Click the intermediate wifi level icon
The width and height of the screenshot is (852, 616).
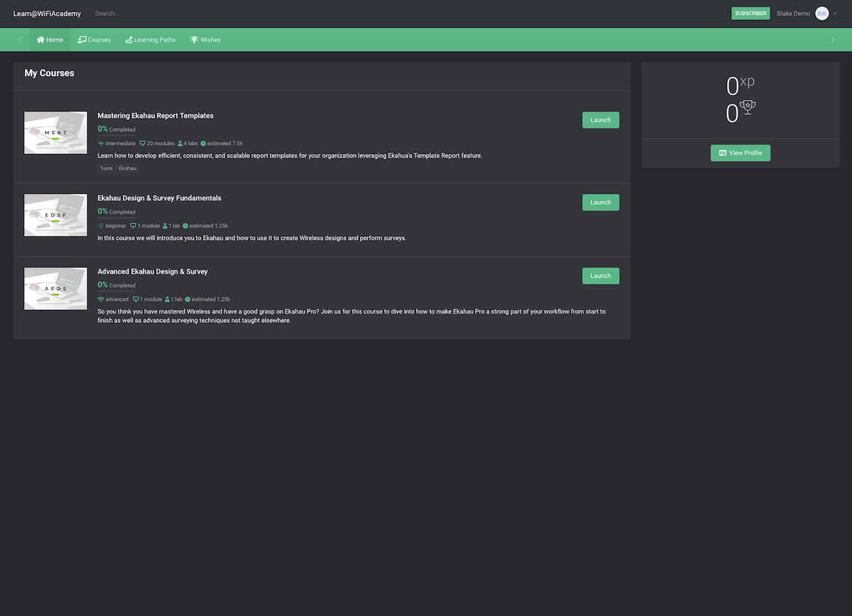tap(101, 143)
